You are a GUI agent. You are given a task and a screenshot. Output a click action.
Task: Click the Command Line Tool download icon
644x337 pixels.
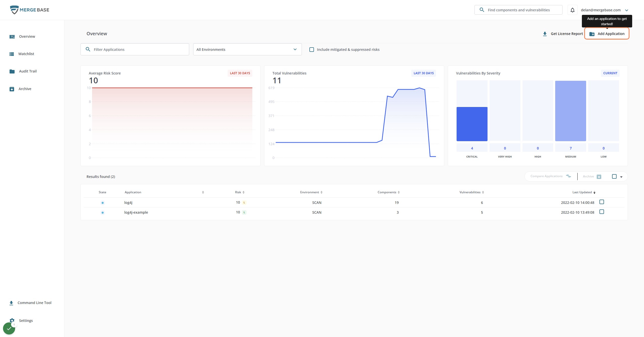[11, 303]
